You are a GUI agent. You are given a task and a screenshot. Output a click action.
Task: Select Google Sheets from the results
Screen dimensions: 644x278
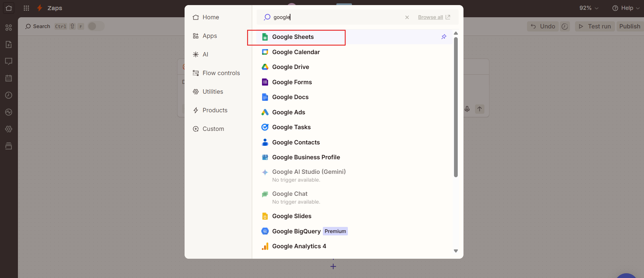(354, 37)
